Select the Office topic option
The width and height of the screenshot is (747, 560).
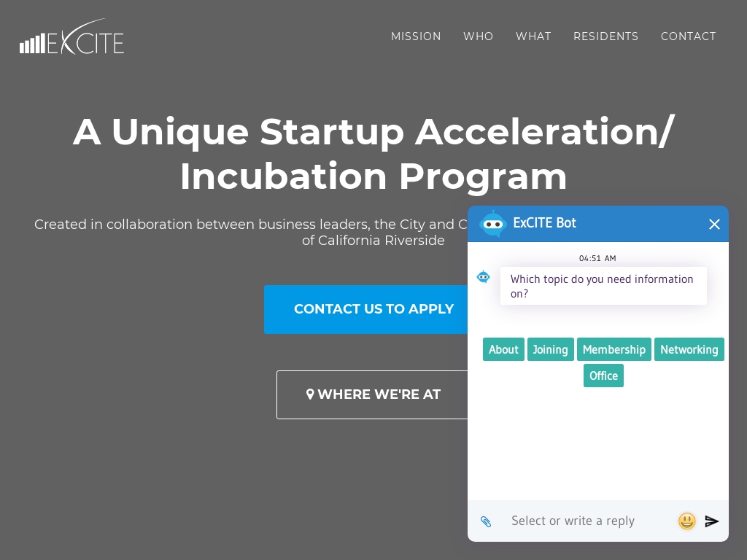[x=603, y=376]
